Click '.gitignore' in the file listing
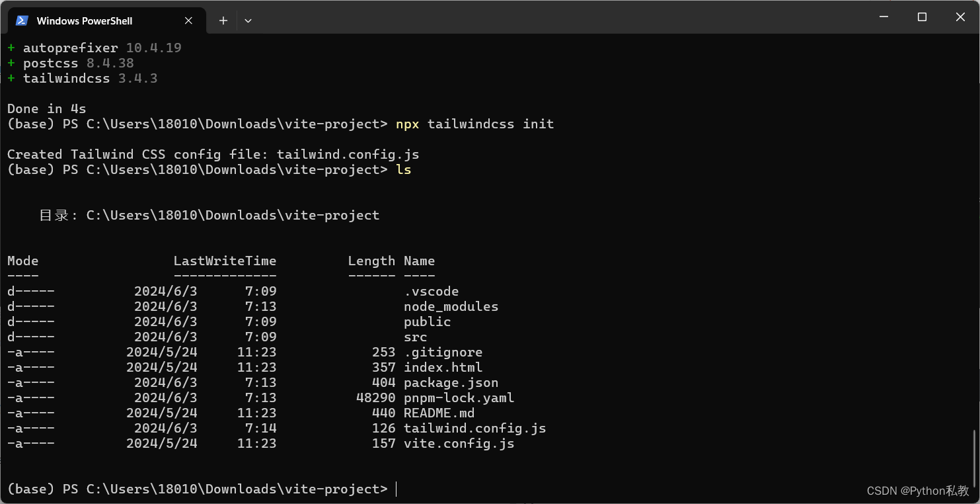This screenshot has width=980, height=504. pos(443,352)
